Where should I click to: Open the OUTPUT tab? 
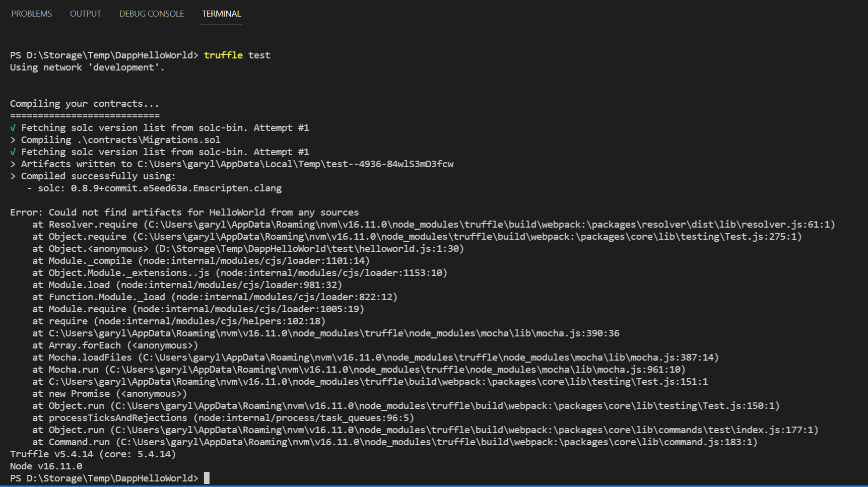(86, 14)
